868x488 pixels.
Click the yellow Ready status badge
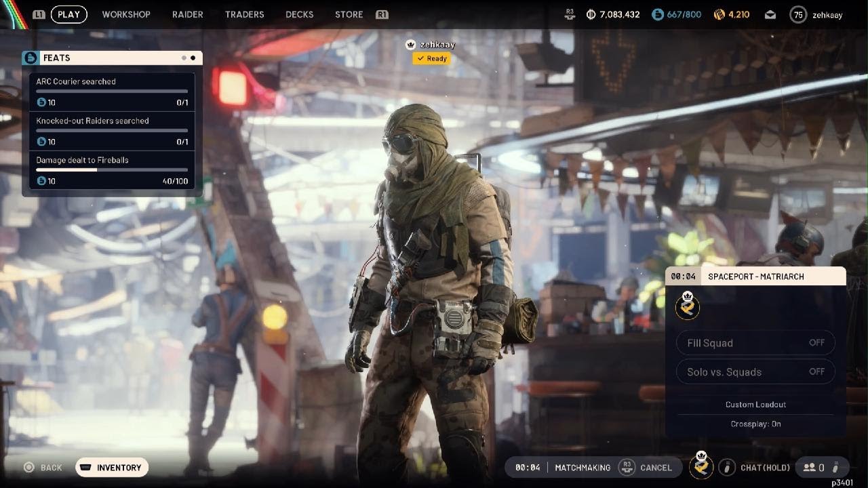431,59
